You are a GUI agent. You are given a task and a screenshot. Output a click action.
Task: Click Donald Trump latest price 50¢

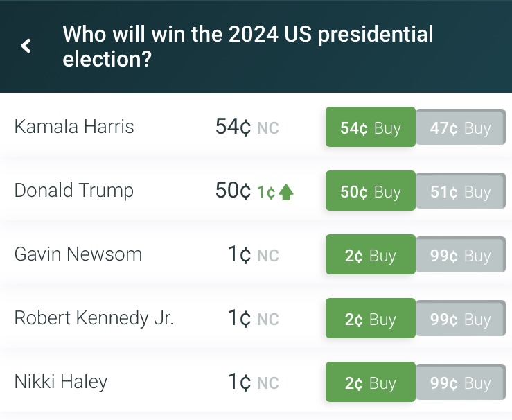[x=233, y=191]
